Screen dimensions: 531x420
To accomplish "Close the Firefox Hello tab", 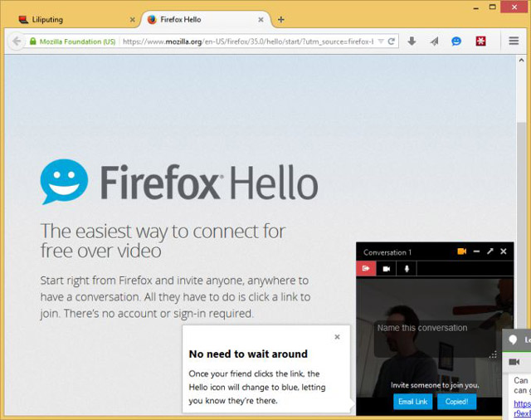I will 261,20.
